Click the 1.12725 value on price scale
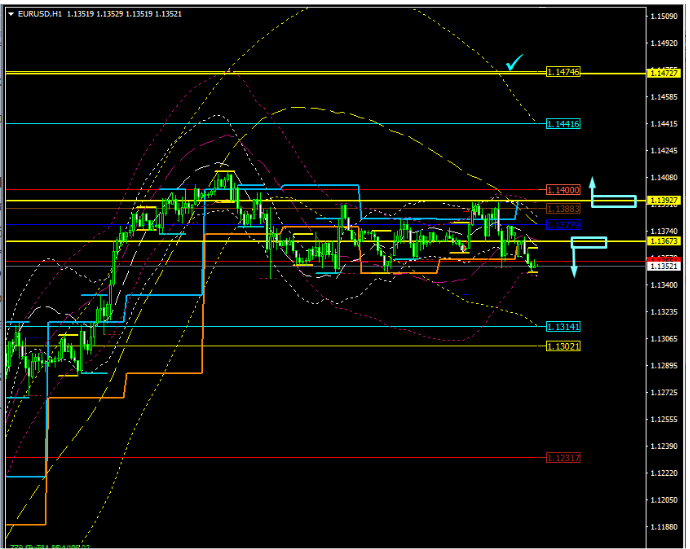 coord(664,392)
